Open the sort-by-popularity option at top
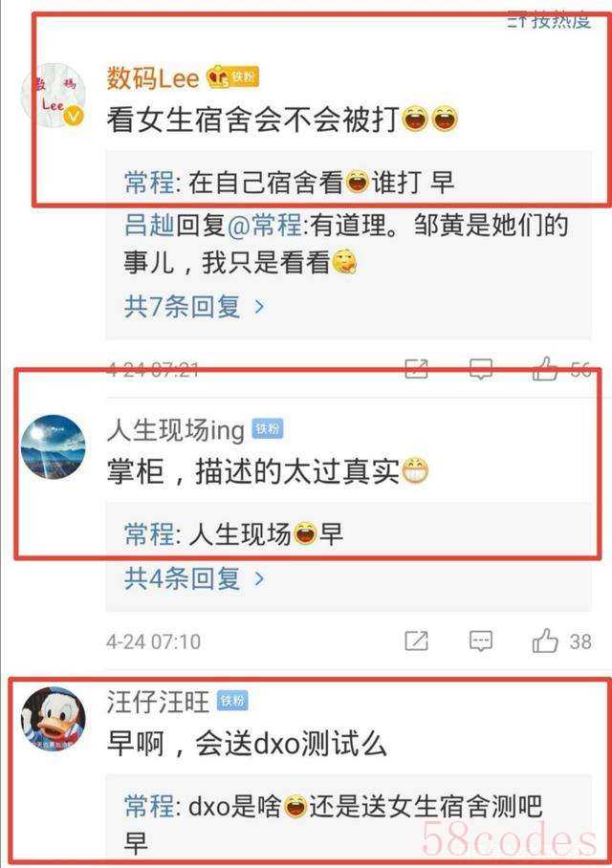 549,21
